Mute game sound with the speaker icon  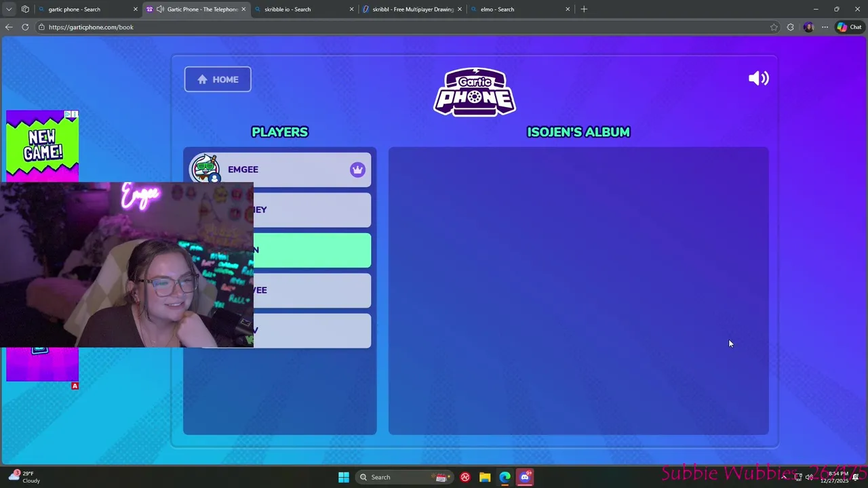(758, 79)
